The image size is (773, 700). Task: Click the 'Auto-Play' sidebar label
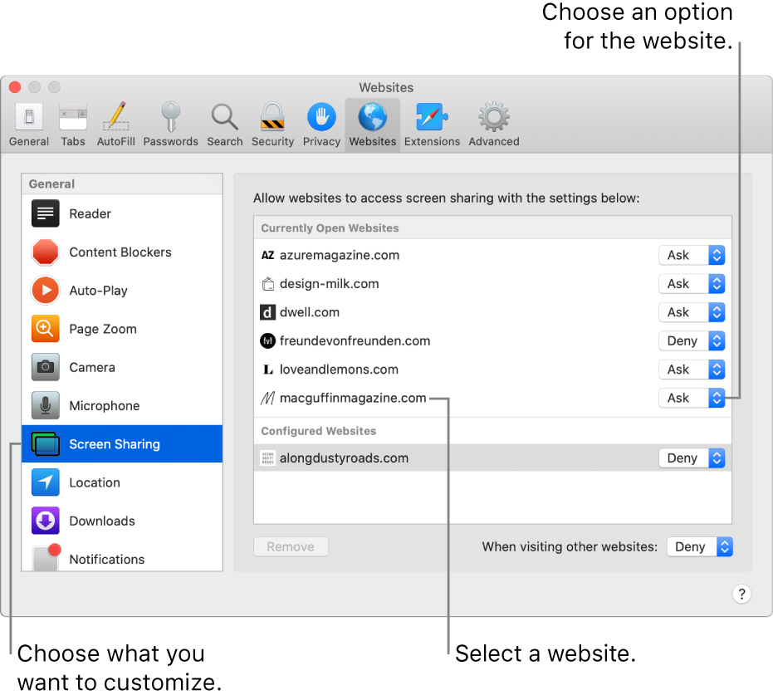98,291
